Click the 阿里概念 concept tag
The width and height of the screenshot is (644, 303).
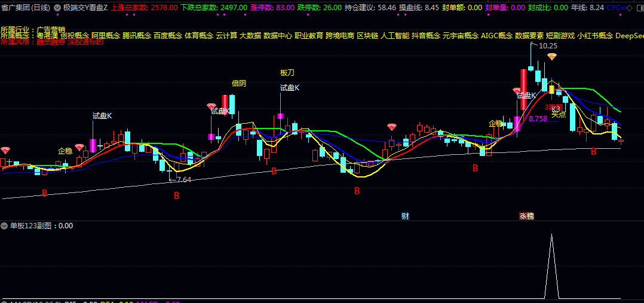click(106, 36)
